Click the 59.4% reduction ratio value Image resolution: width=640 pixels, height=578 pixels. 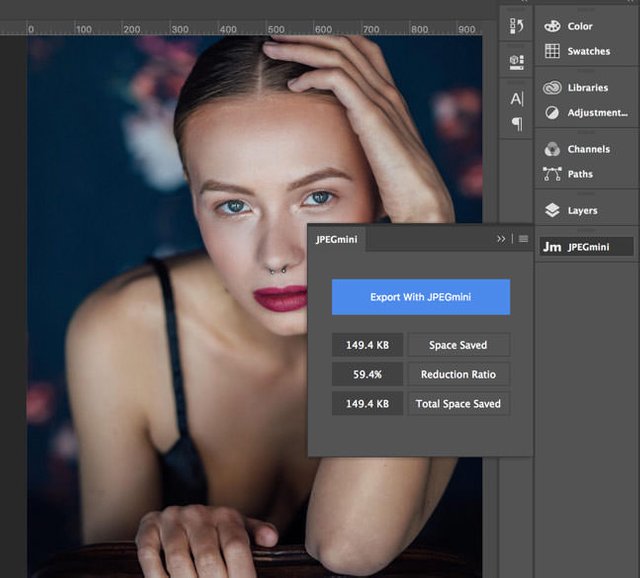[x=367, y=374]
